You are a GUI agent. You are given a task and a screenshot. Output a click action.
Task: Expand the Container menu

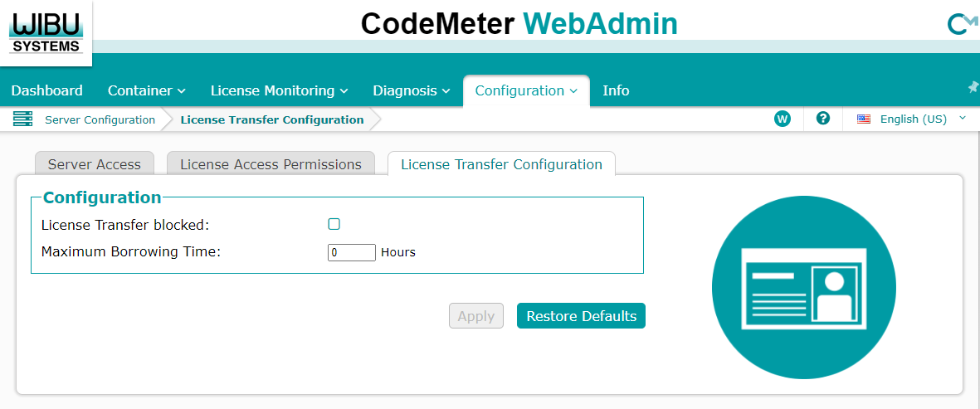[146, 90]
